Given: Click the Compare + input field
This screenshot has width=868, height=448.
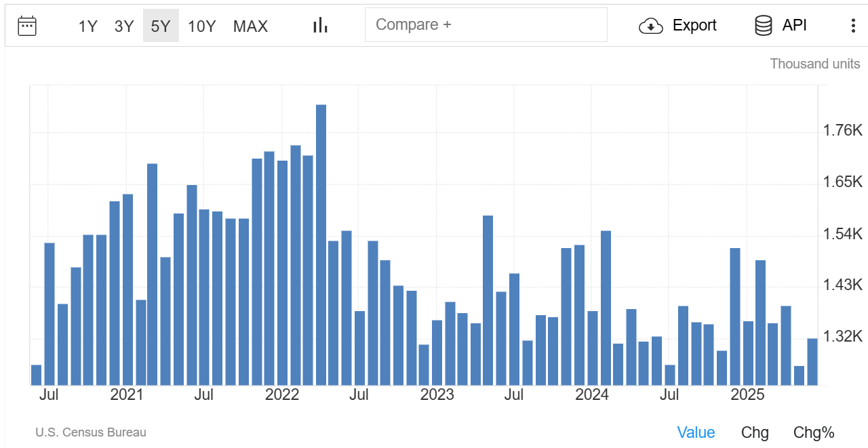Looking at the screenshot, I should (486, 25).
